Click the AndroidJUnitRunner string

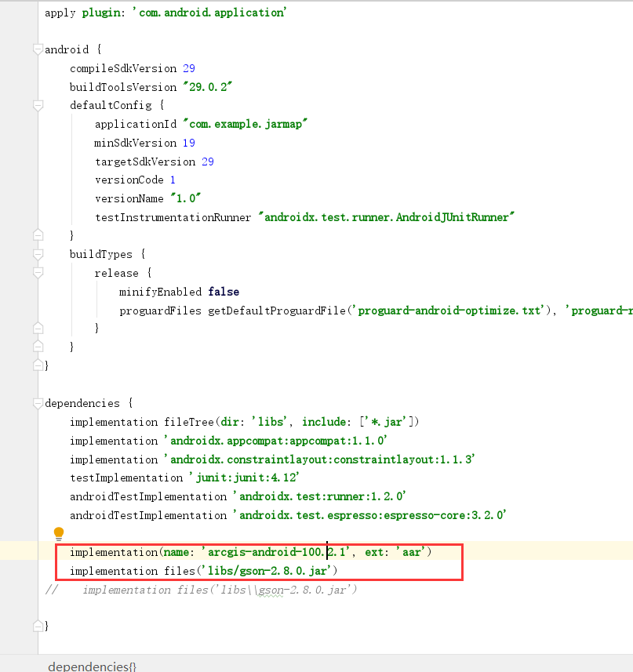point(386,217)
